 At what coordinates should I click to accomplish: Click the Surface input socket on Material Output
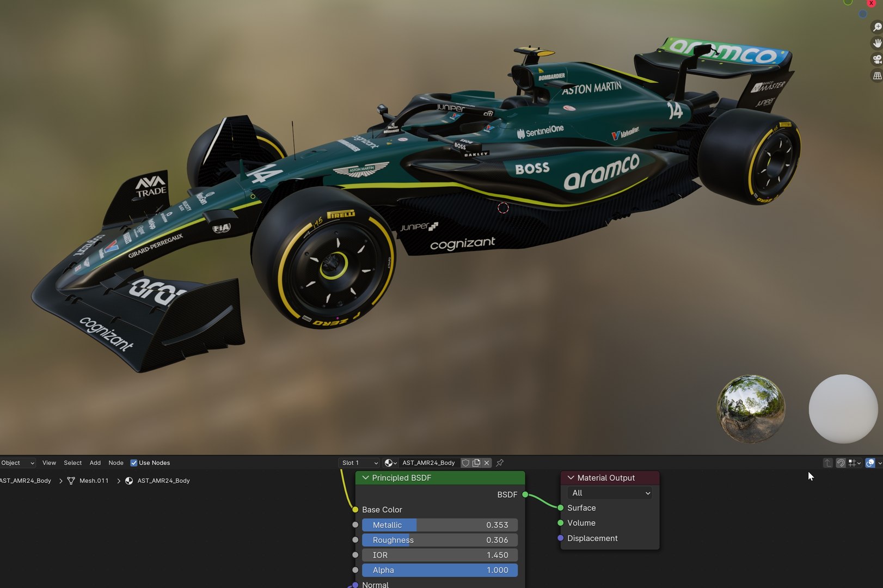tap(561, 508)
